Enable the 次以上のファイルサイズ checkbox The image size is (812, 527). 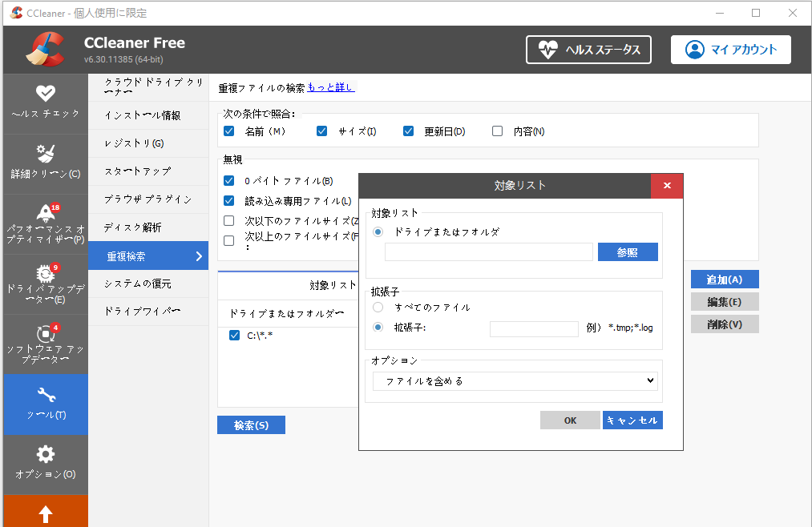coord(229,240)
